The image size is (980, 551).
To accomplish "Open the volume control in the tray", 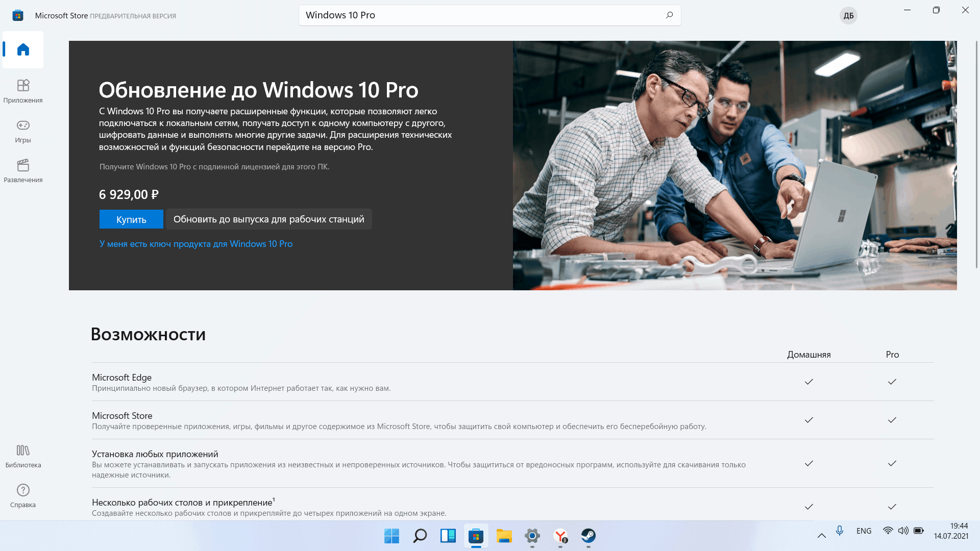I will (x=903, y=531).
